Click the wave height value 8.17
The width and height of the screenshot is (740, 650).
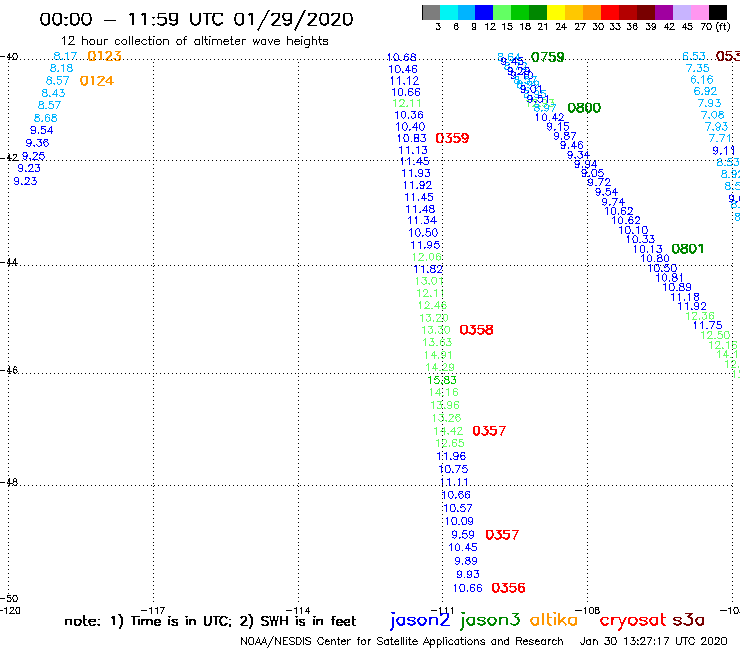tap(65, 56)
